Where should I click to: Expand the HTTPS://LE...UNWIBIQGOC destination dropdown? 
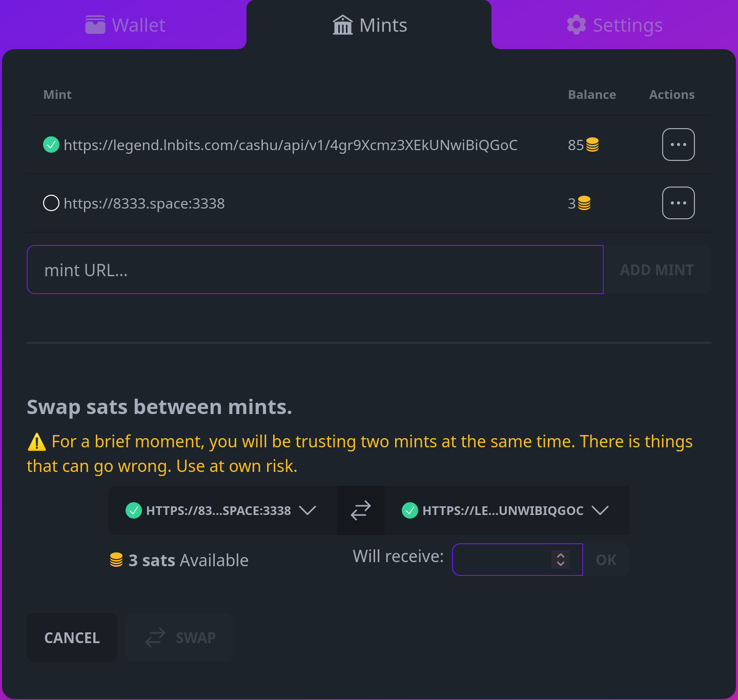point(600,510)
